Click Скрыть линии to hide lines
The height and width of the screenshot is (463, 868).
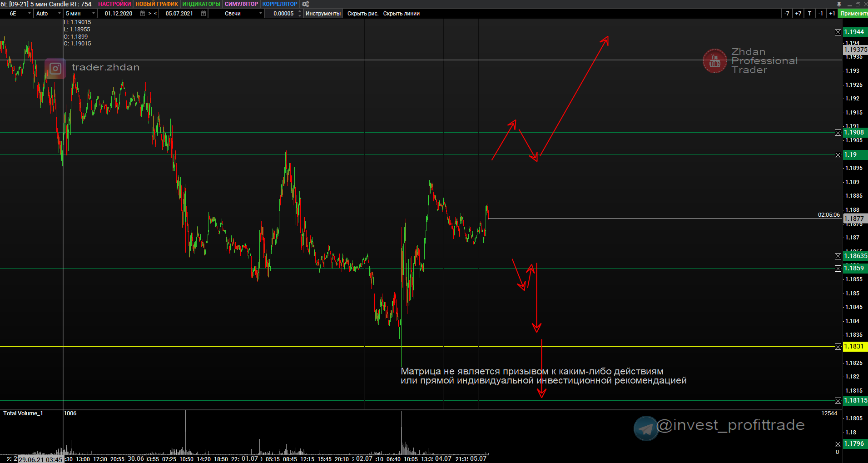(x=402, y=14)
